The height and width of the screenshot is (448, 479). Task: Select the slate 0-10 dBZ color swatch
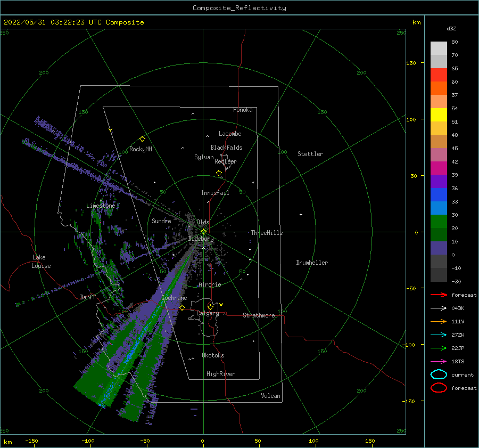[439, 248]
